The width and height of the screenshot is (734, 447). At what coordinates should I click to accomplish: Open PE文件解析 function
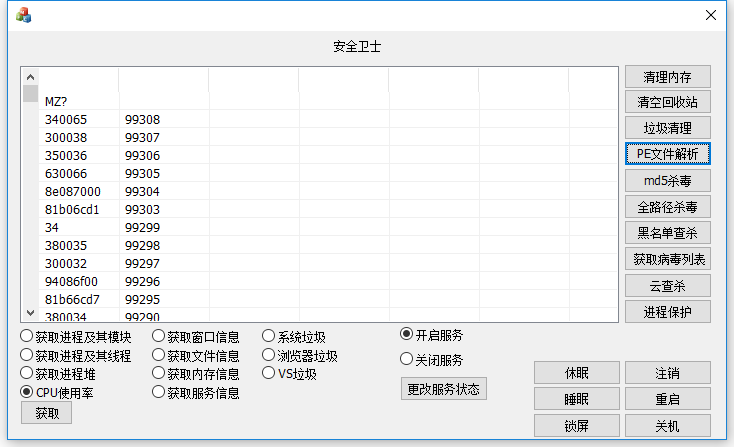(x=667, y=154)
